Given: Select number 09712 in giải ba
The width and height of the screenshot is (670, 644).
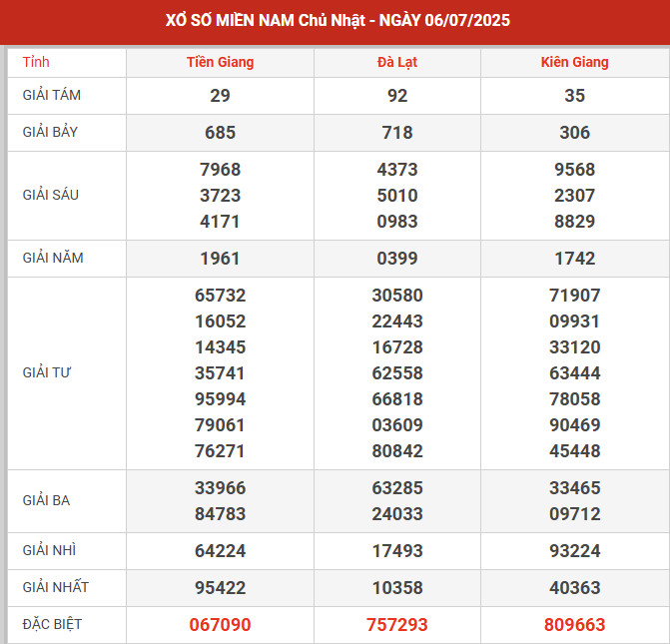Looking at the screenshot, I should pos(575,514).
